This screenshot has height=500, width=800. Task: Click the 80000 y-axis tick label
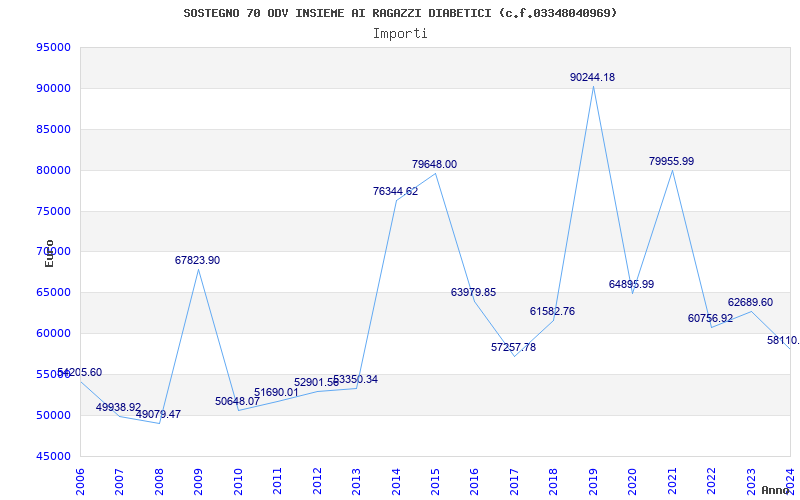(53, 170)
